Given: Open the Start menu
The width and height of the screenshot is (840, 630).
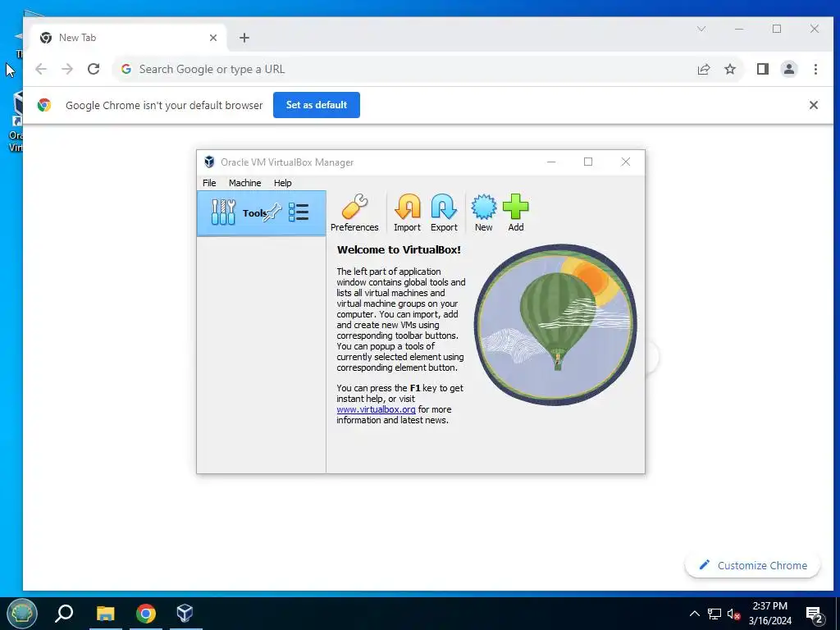Looking at the screenshot, I should 21,613.
